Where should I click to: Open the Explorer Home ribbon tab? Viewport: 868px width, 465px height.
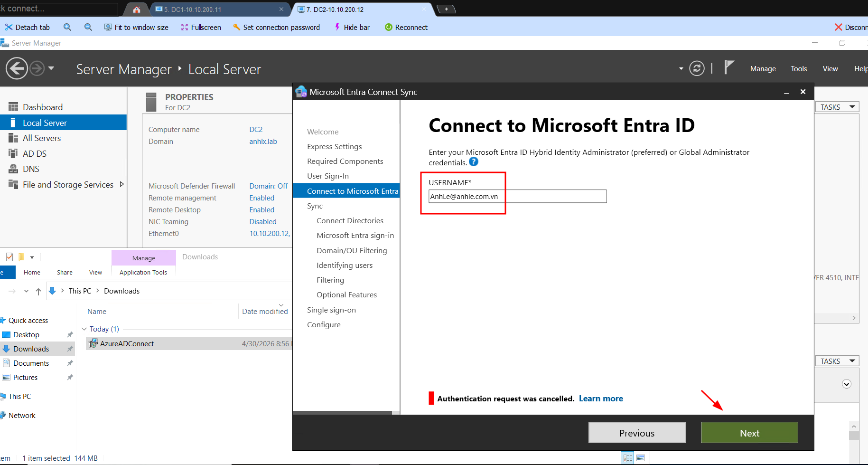(x=32, y=273)
